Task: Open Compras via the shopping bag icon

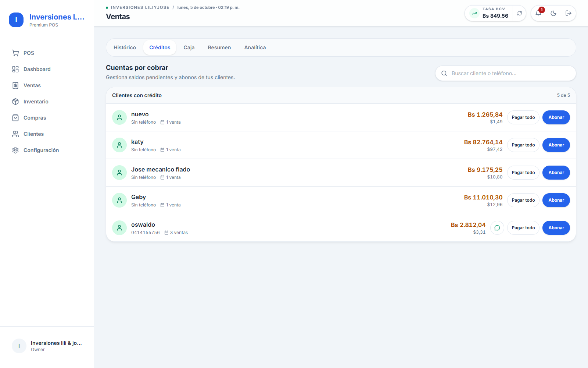Action: tap(15, 118)
